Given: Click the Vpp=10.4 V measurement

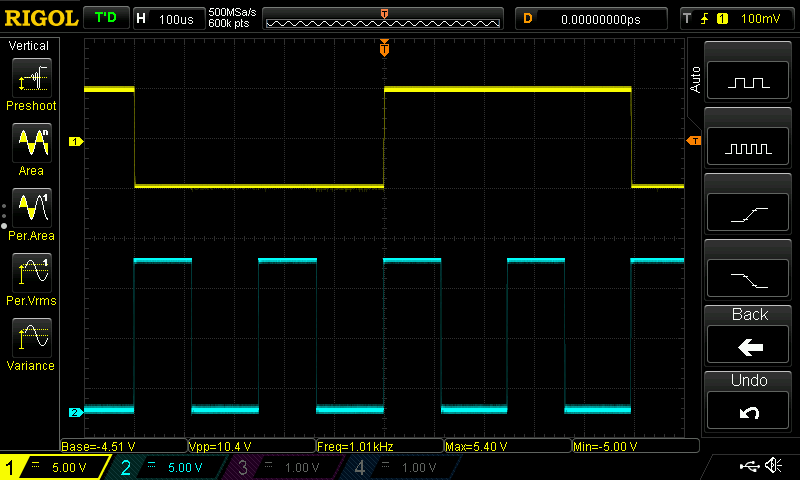Looking at the screenshot, I should (252, 446).
